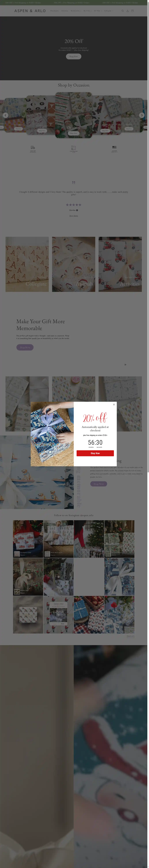This screenshot has width=149, height=868.
Task: Select the Collegiate collection tile
Action: [27, 264]
